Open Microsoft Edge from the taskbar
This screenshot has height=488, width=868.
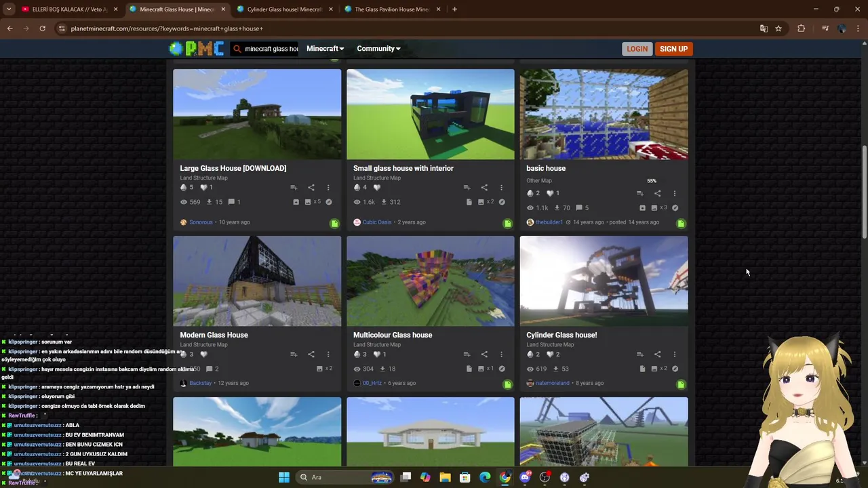485,477
